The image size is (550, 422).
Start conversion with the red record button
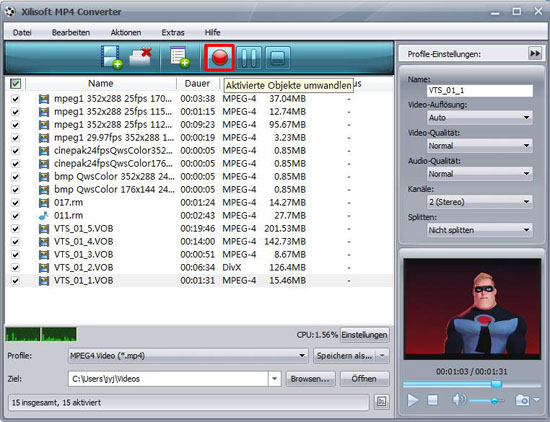click(220, 58)
